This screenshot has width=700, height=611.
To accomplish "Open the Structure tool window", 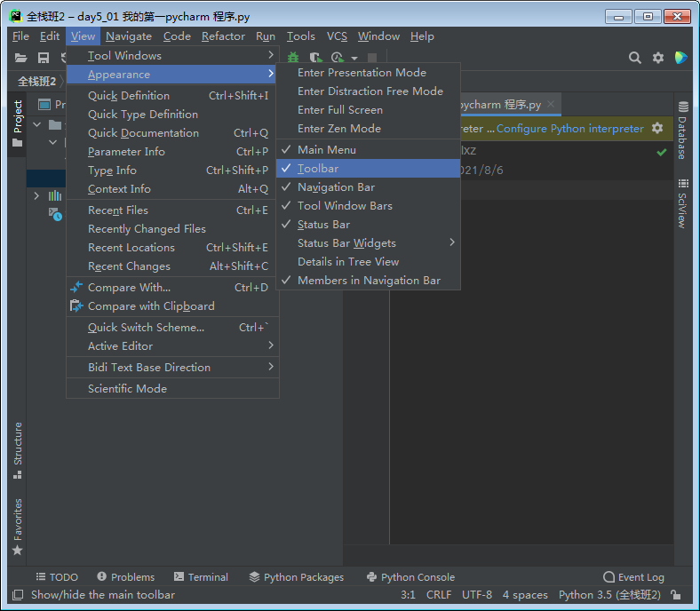I will click(18, 450).
